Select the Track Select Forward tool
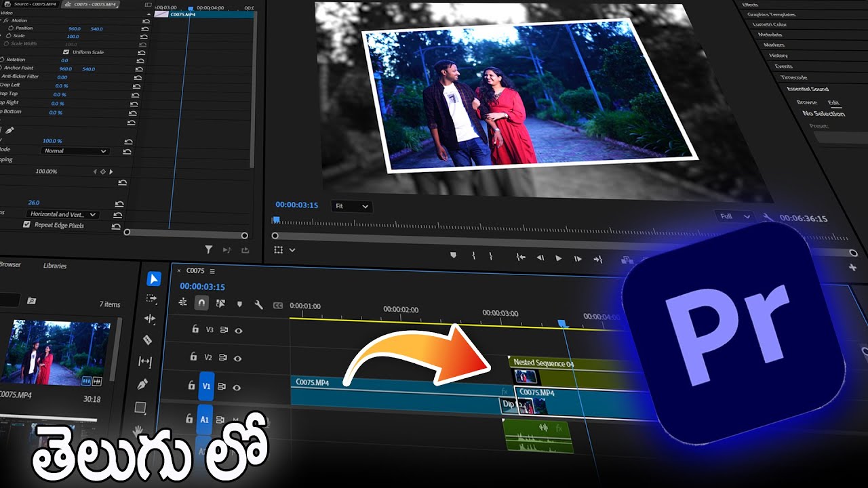Screen dimensions: 868x488 [151, 298]
